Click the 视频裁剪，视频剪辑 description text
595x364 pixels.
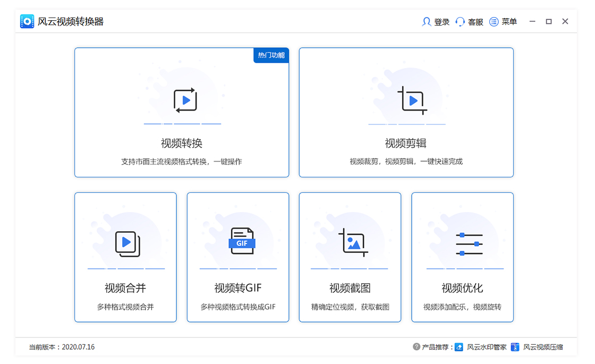click(406, 162)
